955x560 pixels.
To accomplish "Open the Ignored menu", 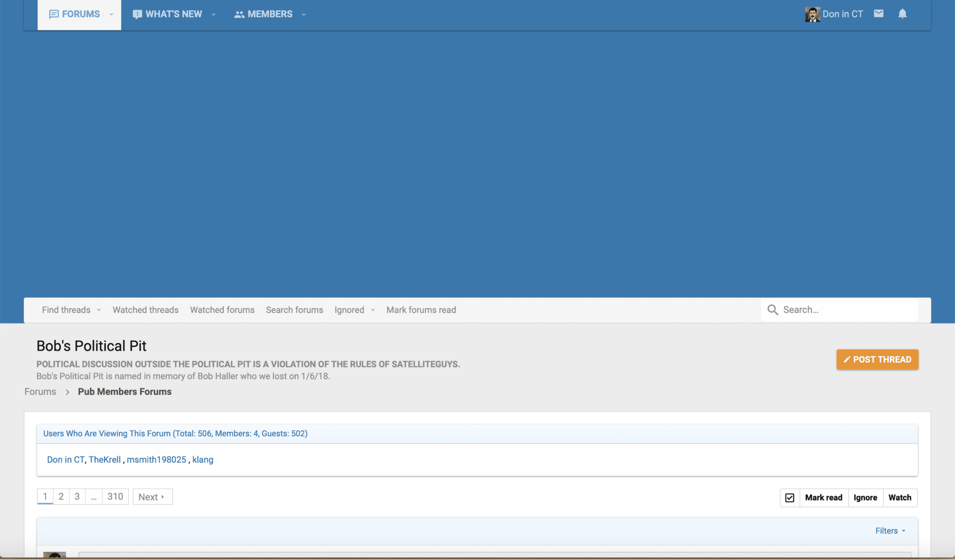I will pyautogui.click(x=349, y=310).
